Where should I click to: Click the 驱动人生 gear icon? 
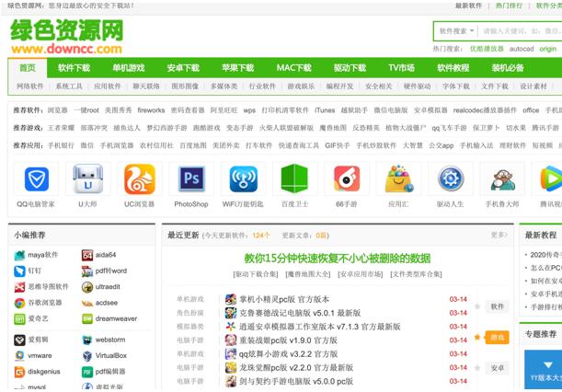click(450, 179)
